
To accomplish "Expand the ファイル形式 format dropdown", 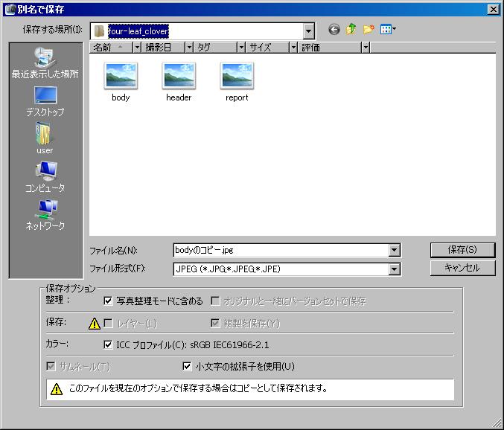I will point(395,269).
